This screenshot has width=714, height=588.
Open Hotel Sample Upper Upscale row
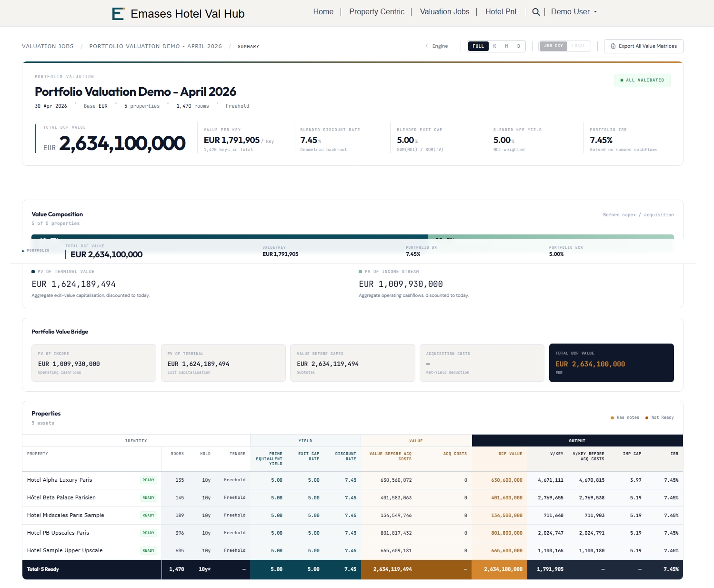click(x=352, y=551)
